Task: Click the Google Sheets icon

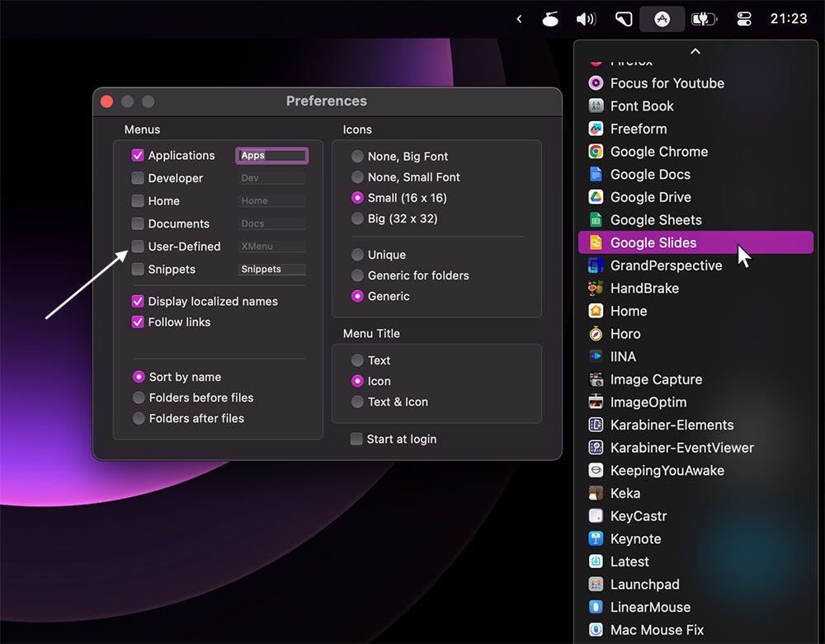Action: coord(596,219)
